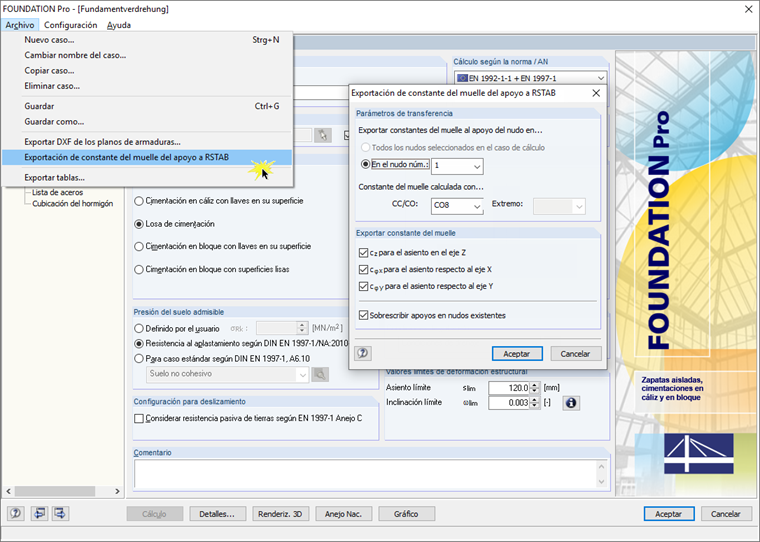Image resolution: width=760 pixels, height=542 pixels.
Task: Open the Archivo menu
Action: point(20,25)
